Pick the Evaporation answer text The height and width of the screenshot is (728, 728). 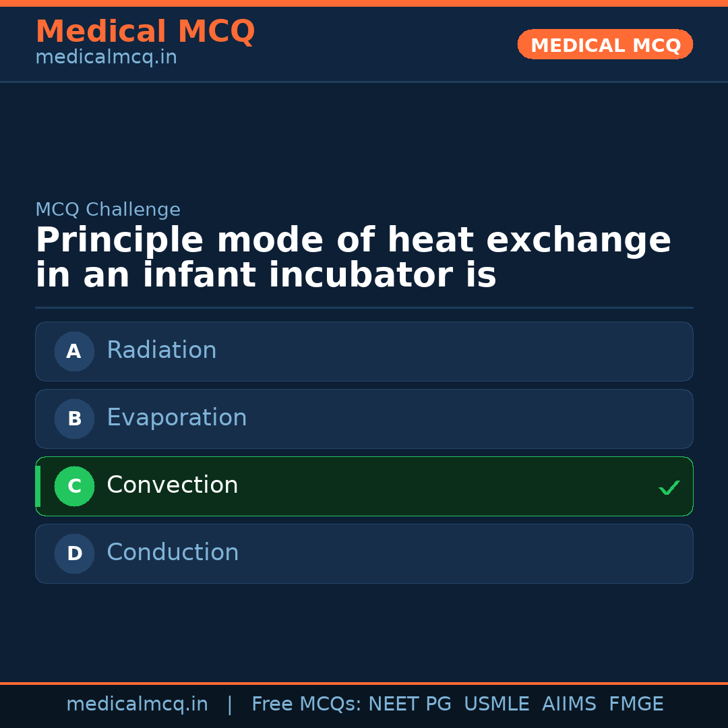[177, 418]
